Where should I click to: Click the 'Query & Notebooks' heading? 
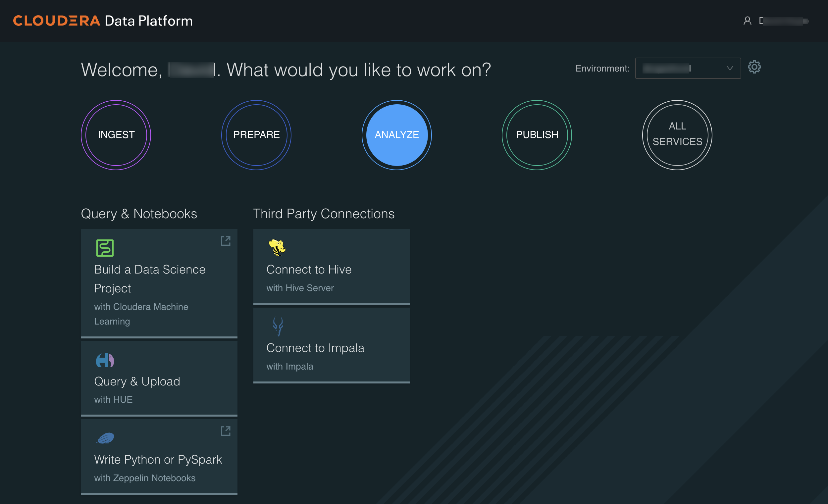click(x=139, y=214)
